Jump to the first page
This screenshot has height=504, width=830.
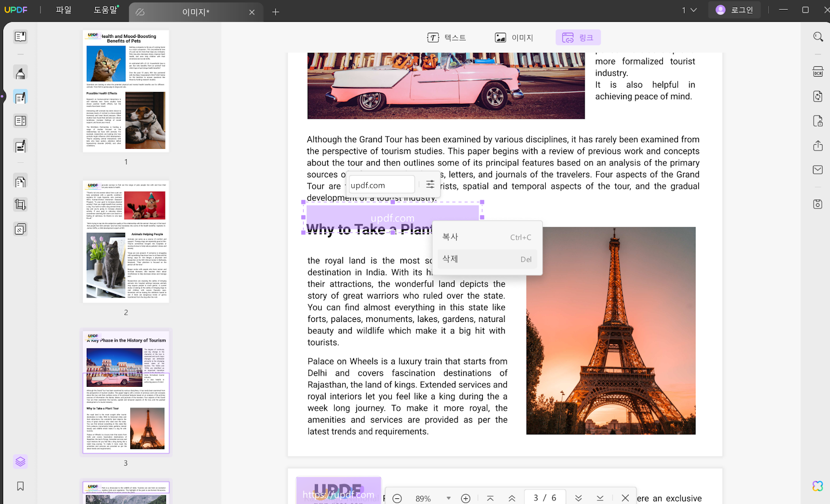pos(490,498)
